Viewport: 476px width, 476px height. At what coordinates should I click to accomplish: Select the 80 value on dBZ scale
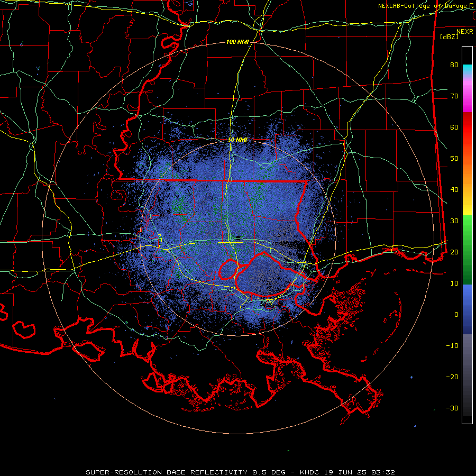point(454,65)
